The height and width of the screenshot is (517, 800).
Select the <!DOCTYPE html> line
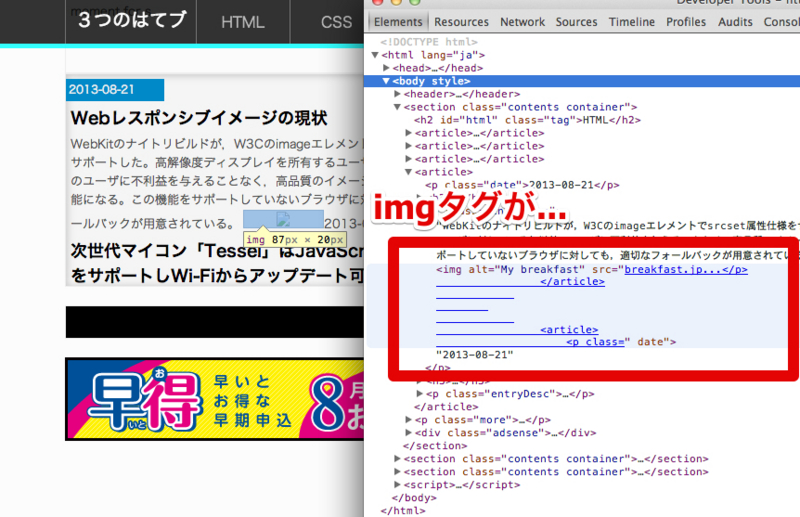[x=429, y=42]
